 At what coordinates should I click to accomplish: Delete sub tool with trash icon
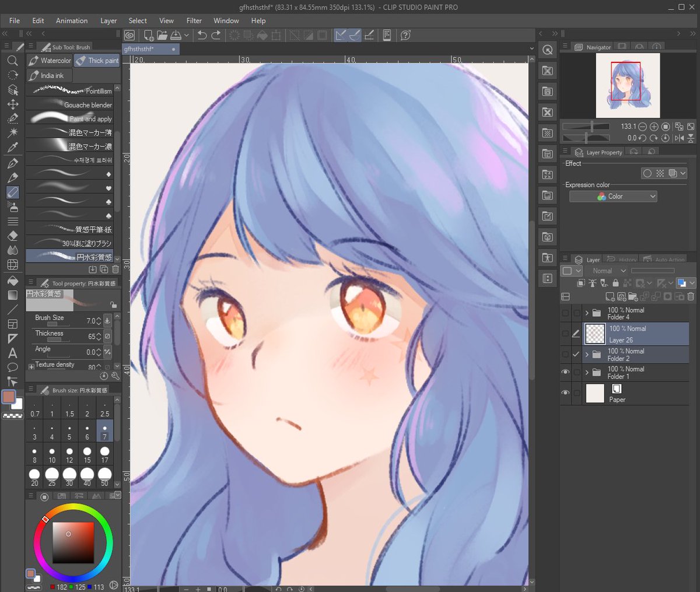115,269
